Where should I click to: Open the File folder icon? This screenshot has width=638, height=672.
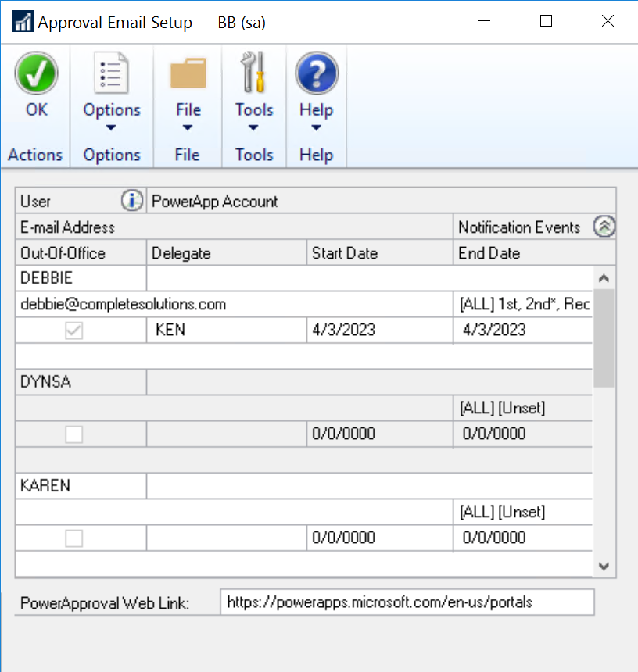188,73
